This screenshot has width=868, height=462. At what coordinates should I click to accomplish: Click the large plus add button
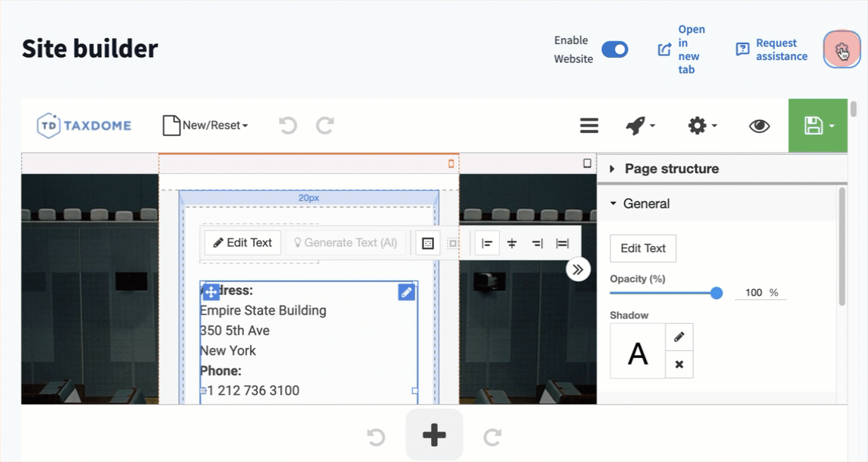click(x=434, y=435)
